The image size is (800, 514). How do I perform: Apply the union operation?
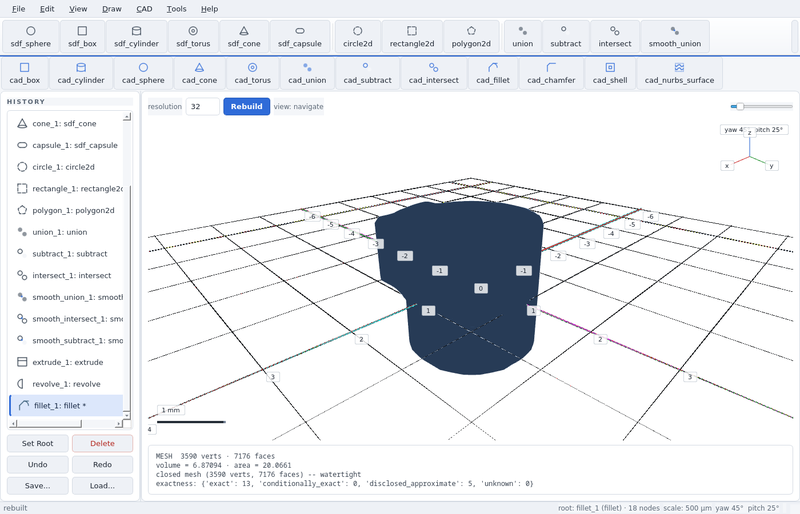tap(522, 37)
